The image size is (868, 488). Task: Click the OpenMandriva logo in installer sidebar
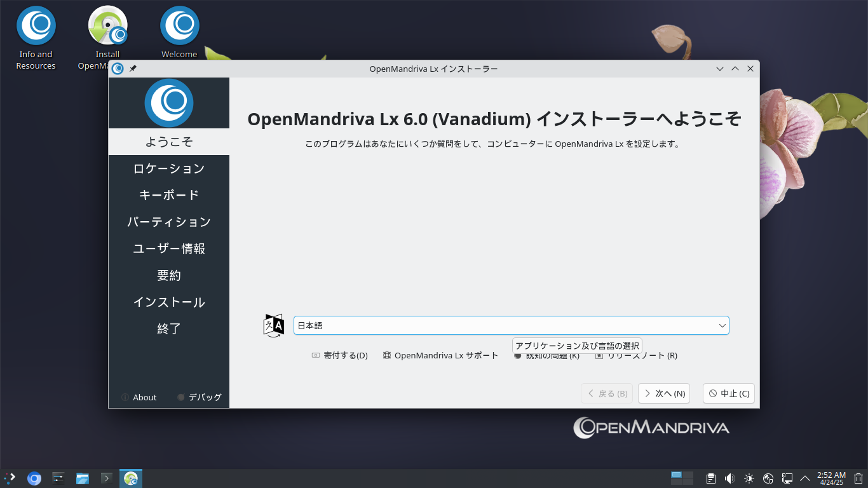pyautogui.click(x=169, y=102)
